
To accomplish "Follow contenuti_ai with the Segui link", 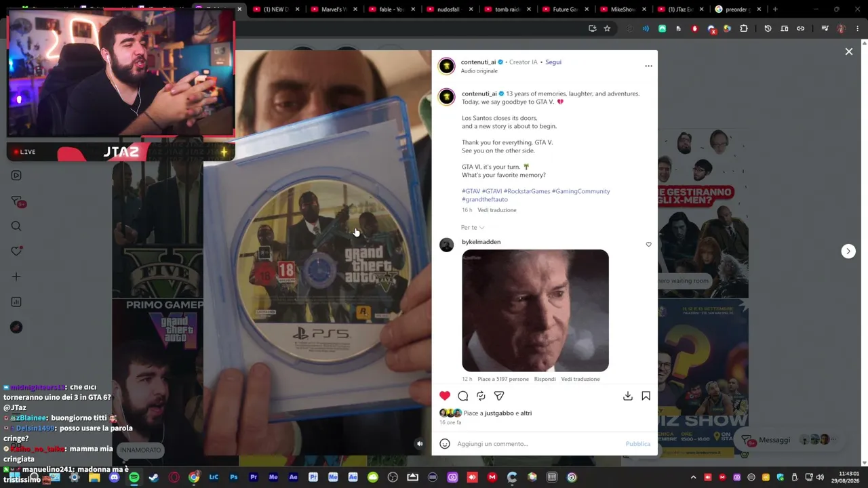I will [x=553, y=62].
